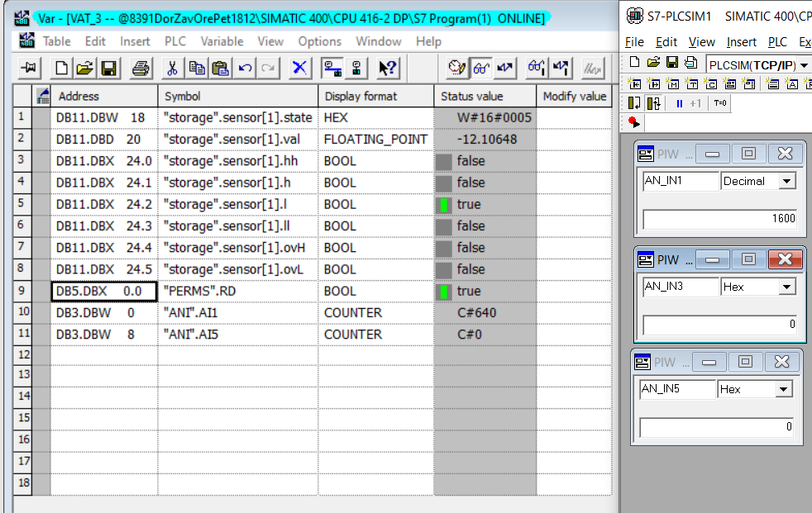
Task: Click the AN_IN1 value field showing 1600
Action: pos(719,219)
